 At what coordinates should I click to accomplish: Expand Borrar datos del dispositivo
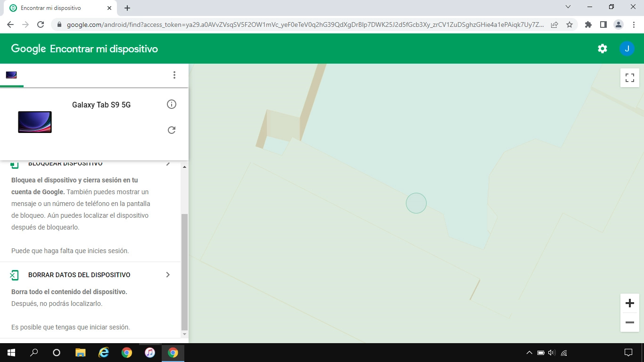tap(168, 274)
